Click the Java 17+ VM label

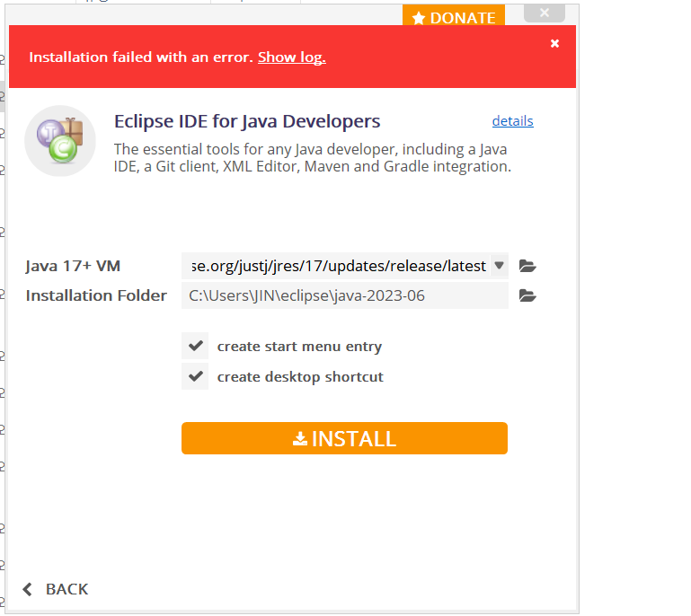tap(73, 266)
